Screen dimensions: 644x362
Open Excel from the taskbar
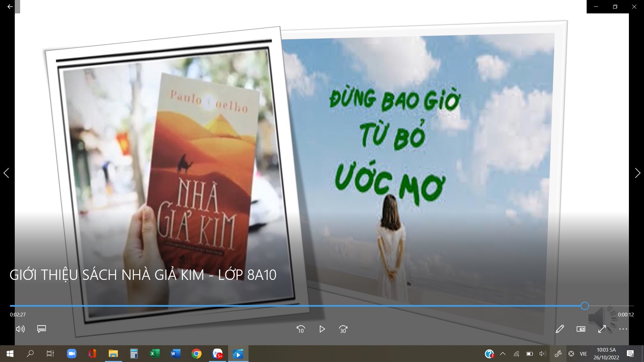(x=155, y=354)
